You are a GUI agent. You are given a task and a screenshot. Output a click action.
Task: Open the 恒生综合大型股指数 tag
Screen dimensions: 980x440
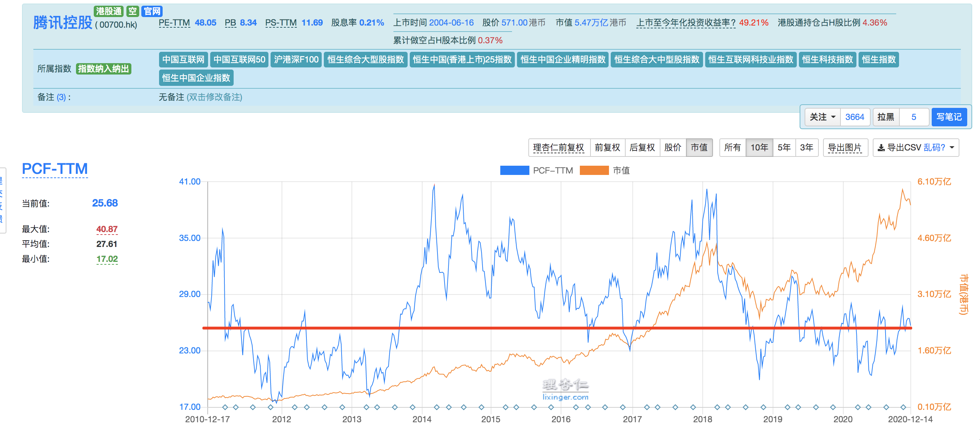click(366, 60)
